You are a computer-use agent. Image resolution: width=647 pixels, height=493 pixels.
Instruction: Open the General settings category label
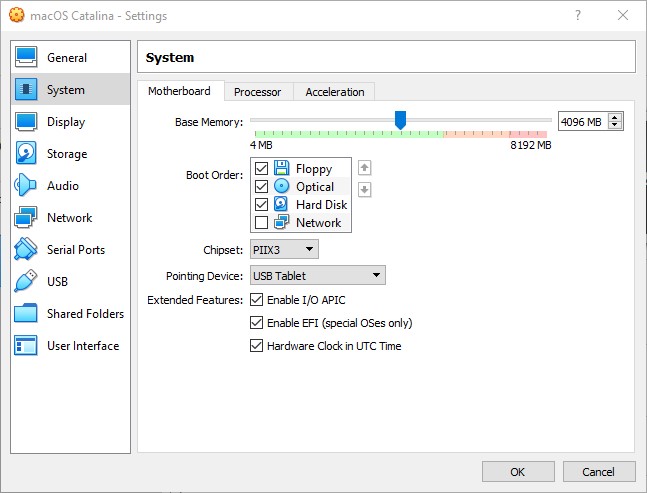coord(67,58)
